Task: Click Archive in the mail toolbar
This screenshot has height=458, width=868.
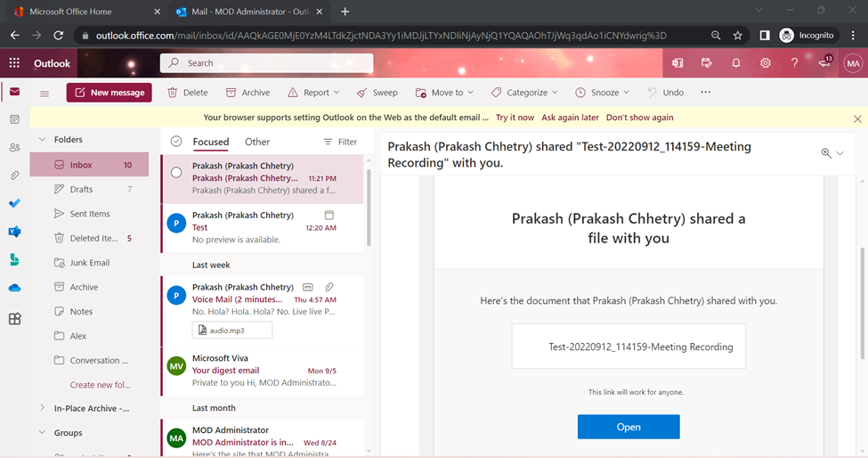Action: coord(248,93)
